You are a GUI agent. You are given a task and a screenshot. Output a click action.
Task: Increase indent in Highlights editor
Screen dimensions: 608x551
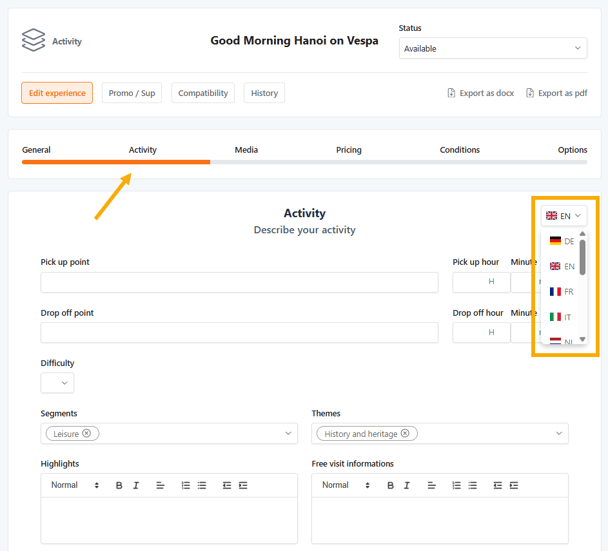click(x=243, y=485)
